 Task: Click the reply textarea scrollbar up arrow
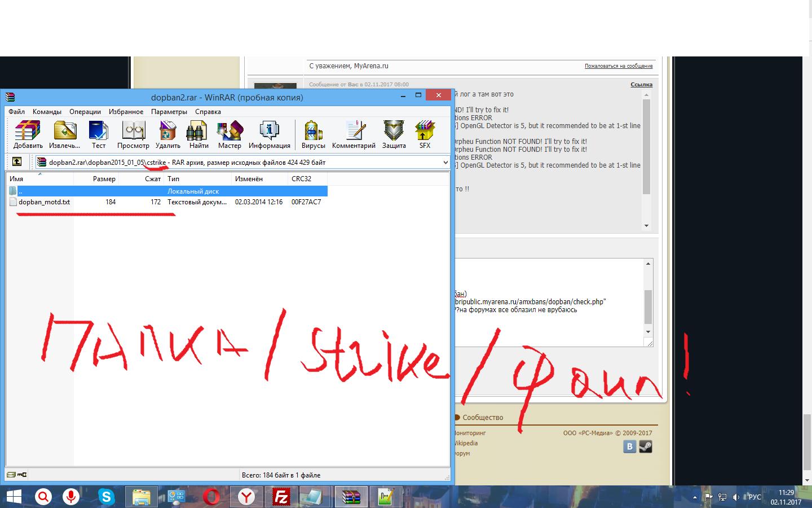click(x=648, y=264)
